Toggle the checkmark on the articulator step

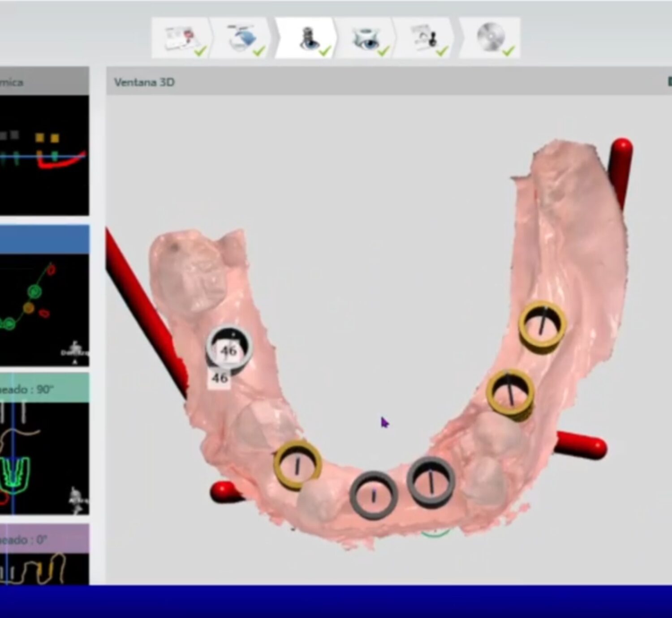[x=384, y=51]
